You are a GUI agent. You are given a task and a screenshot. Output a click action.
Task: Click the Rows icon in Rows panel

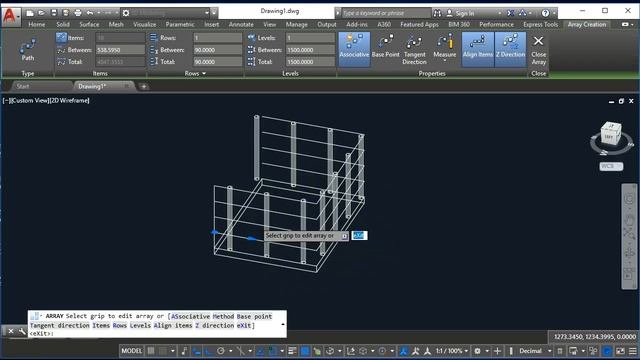[x=153, y=38]
